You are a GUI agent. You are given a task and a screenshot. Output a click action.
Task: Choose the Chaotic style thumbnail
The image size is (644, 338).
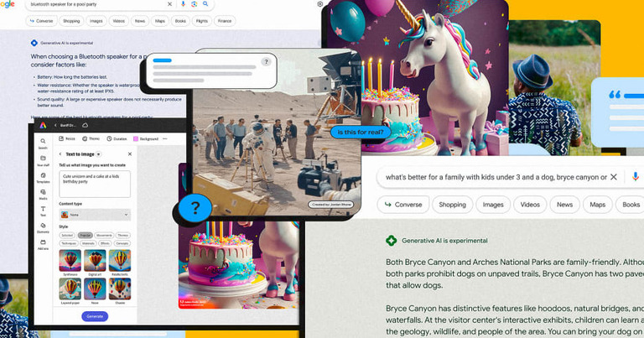pos(120,289)
